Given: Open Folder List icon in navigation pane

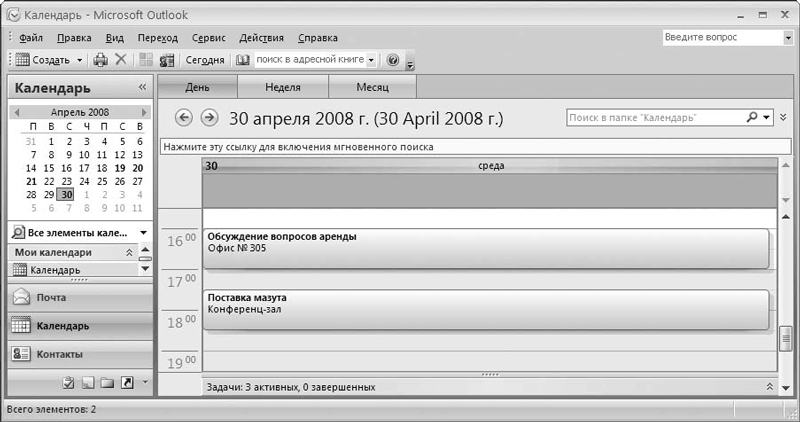Looking at the screenshot, I should click(106, 382).
